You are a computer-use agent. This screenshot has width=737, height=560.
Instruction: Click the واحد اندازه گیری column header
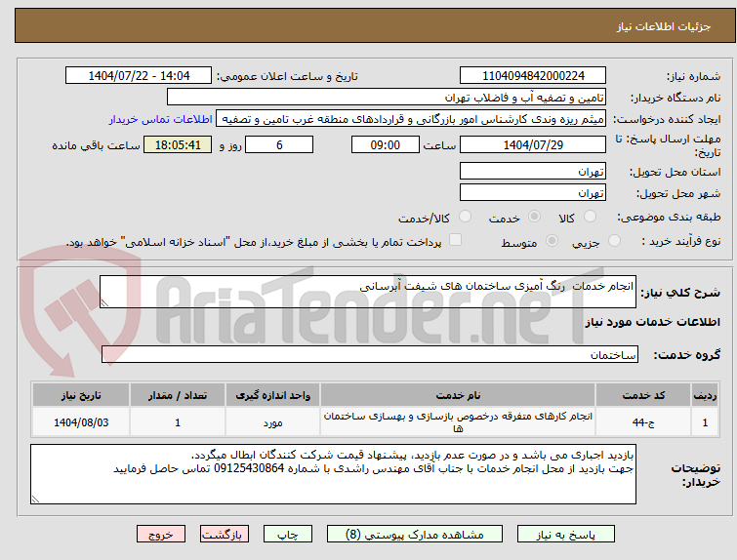pyautogui.click(x=272, y=395)
